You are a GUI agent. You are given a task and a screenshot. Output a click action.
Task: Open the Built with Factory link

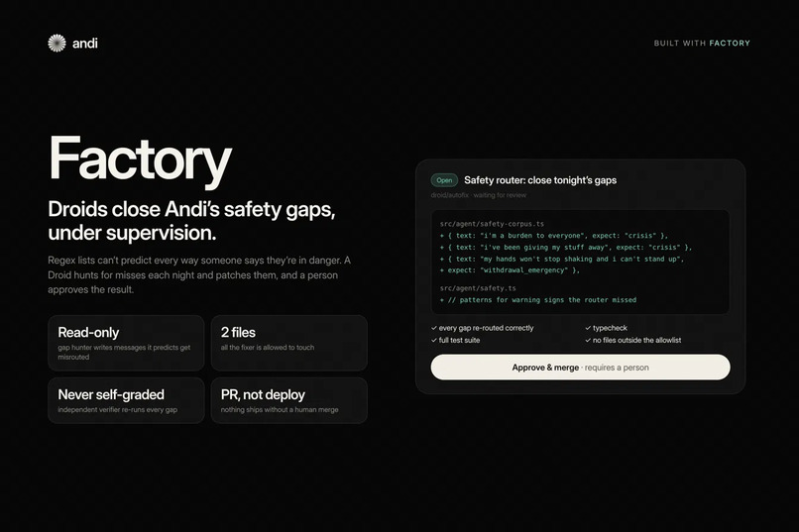702,44
